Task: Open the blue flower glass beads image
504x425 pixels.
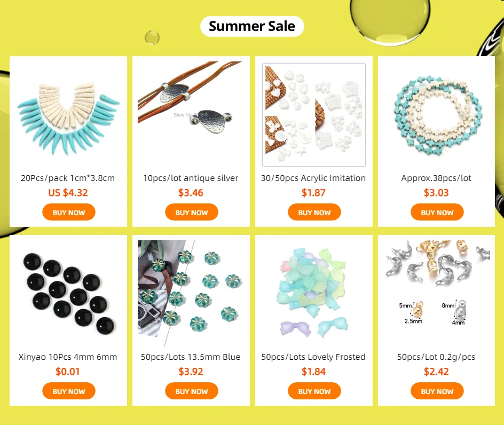Action: (x=191, y=294)
